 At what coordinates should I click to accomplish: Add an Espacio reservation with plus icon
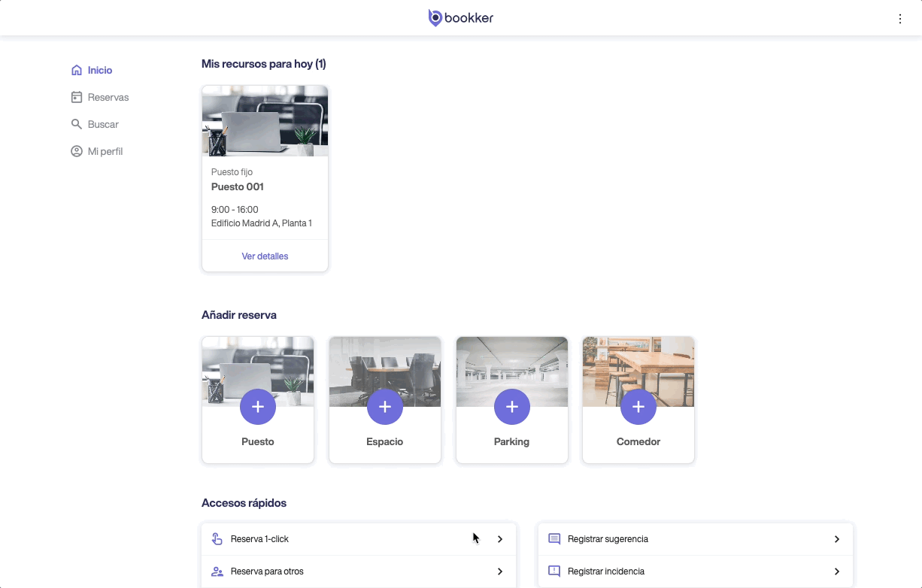(x=384, y=407)
